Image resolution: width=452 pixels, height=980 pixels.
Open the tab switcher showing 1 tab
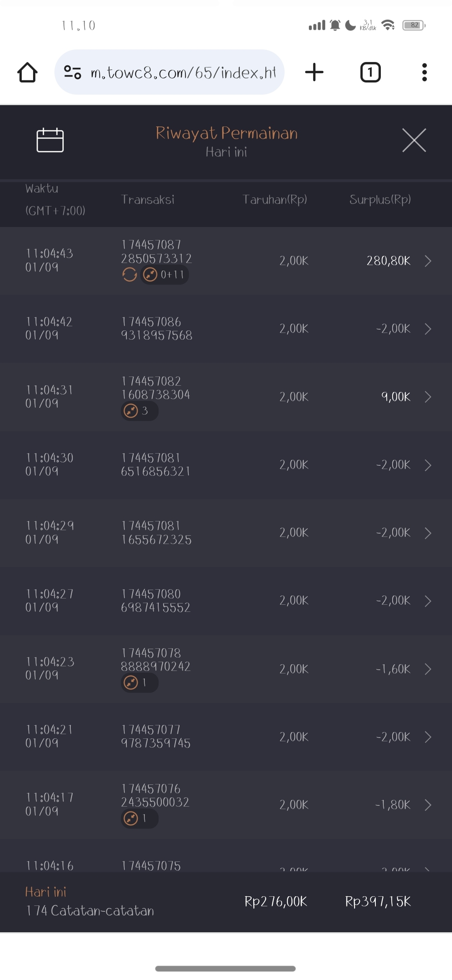[370, 72]
